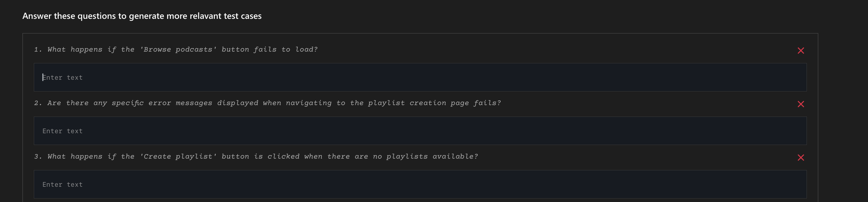Screen dimensions: 868x202
Task: Click the misspelled word 'relavant' in the heading
Action: pos(206,16)
